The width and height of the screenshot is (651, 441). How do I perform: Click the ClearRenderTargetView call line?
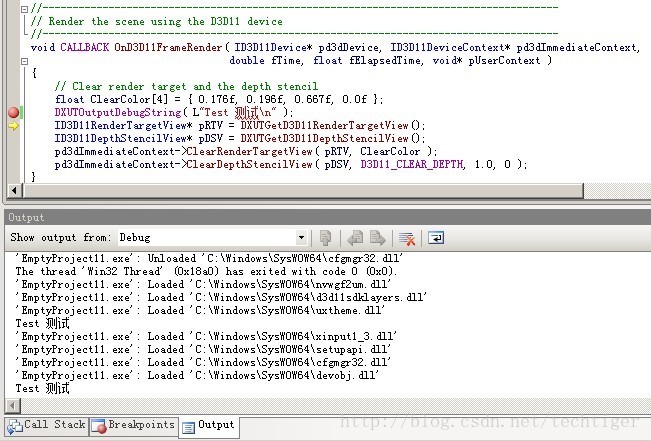pyautogui.click(x=246, y=152)
